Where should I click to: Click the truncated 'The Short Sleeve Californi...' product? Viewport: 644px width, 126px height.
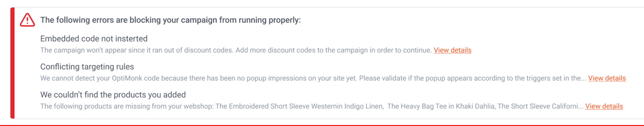point(540,107)
